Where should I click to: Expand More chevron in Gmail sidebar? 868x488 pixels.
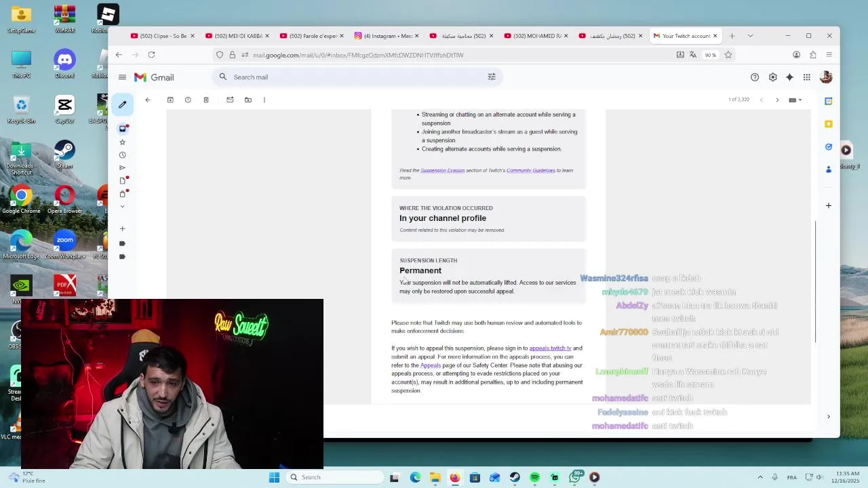click(123, 206)
